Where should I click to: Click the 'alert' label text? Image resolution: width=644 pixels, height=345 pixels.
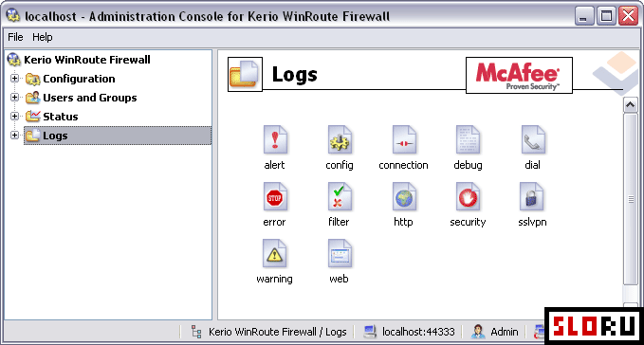coord(274,165)
